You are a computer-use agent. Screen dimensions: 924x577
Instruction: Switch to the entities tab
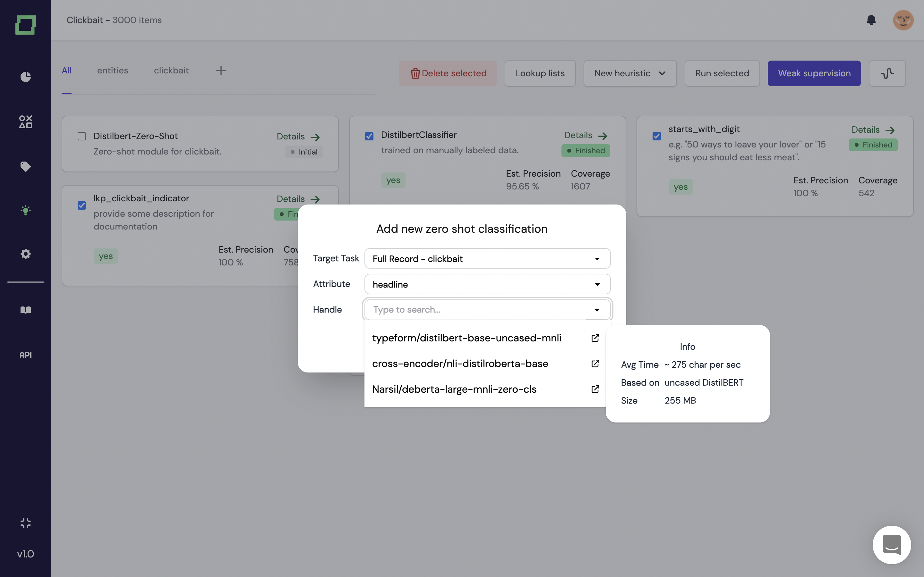[x=112, y=71]
